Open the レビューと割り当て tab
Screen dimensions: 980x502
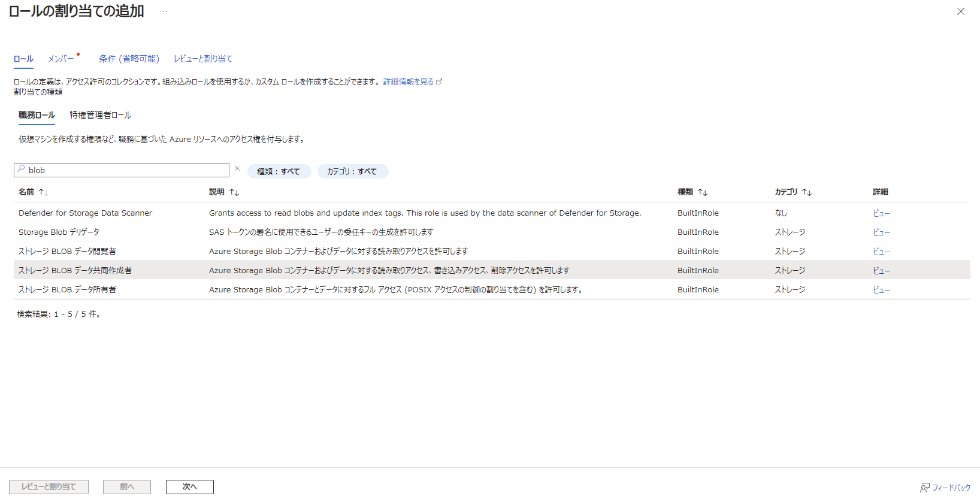point(203,59)
